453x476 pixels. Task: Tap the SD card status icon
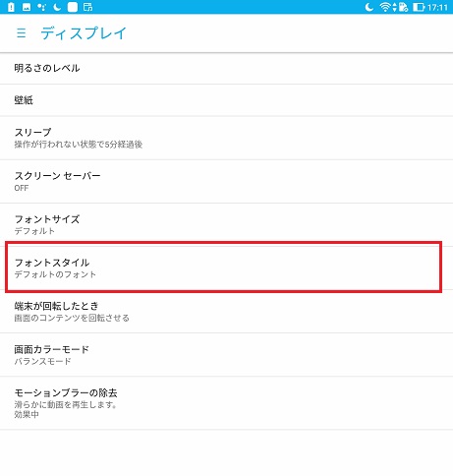click(403, 7)
